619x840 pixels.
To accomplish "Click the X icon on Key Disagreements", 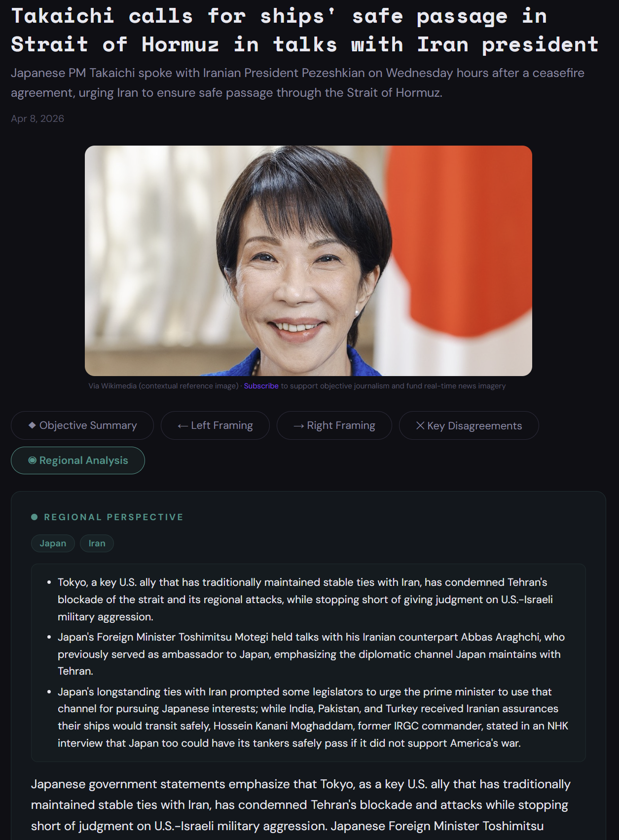I will point(420,425).
